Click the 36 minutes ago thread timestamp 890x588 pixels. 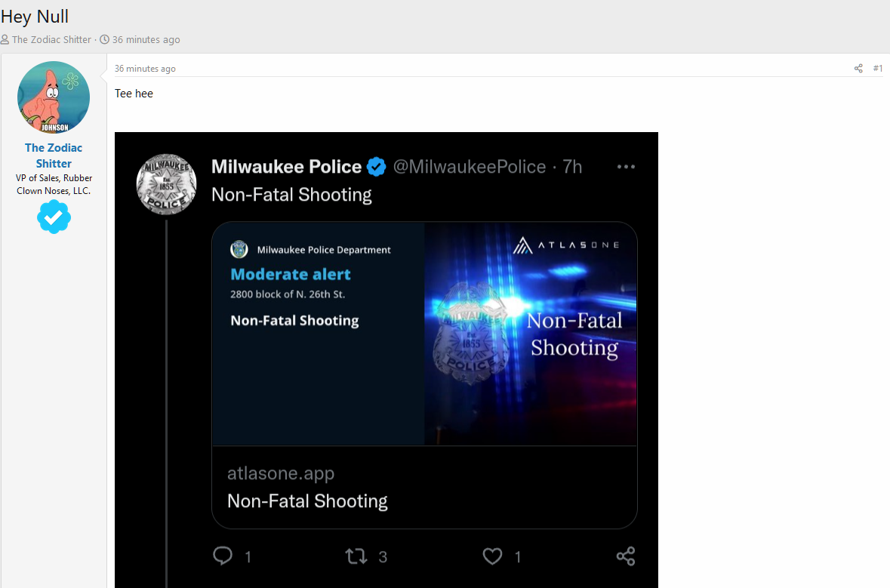(x=146, y=40)
